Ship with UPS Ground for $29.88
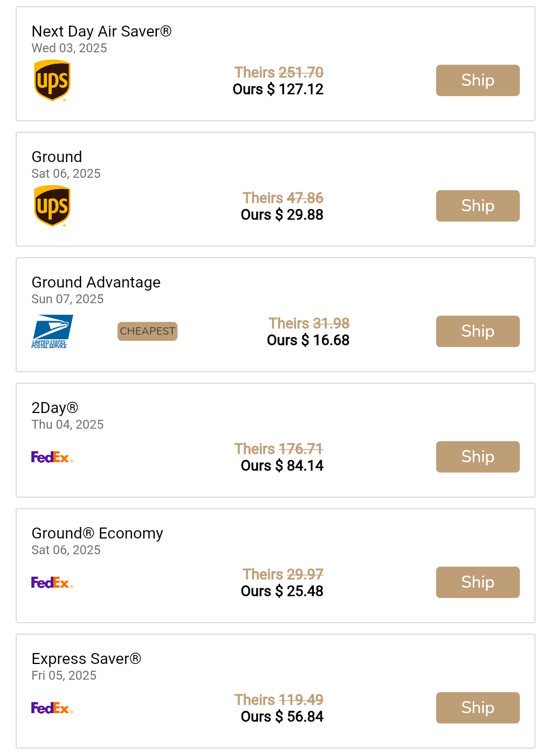Viewport: 547px width, 756px height. click(477, 206)
